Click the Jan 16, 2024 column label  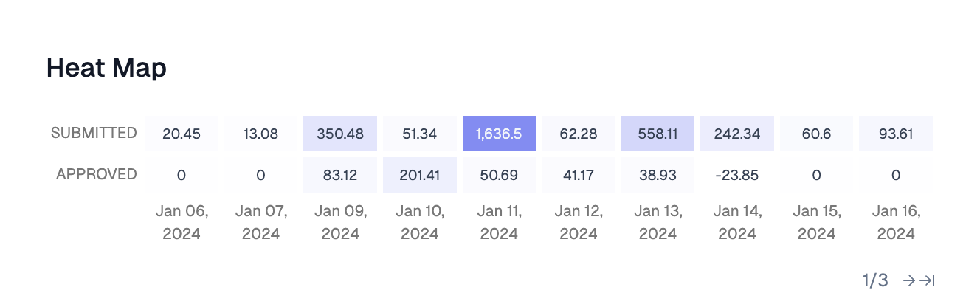896,223
